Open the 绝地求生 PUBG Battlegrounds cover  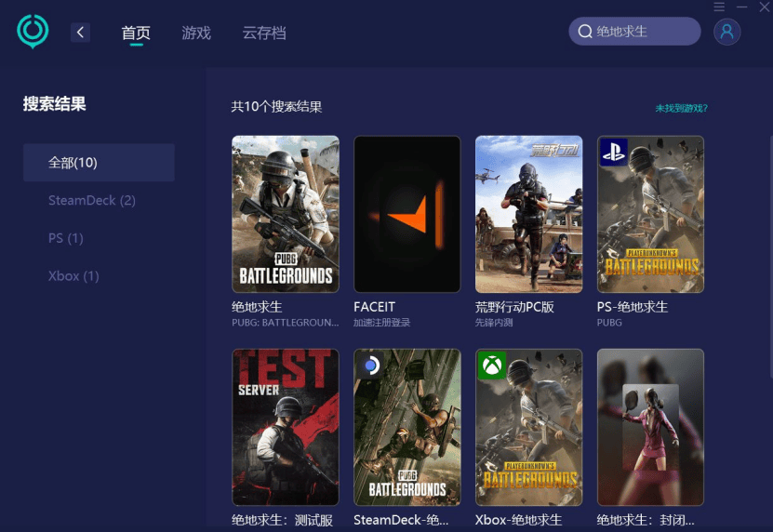pyautogui.click(x=286, y=214)
